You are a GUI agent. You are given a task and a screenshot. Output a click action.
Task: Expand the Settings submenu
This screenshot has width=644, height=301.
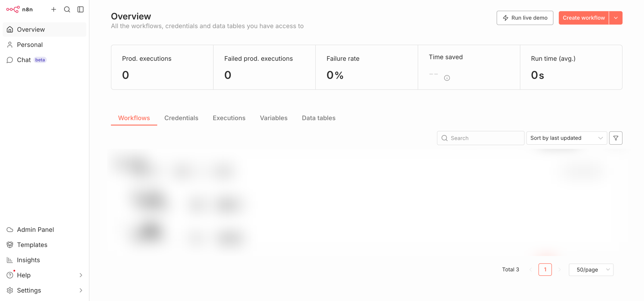pos(81,290)
